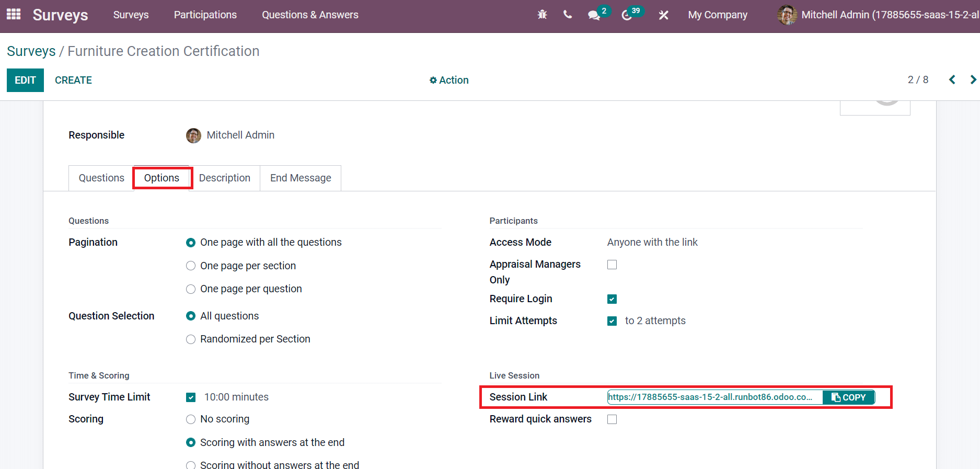Image resolution: width=980 pixels, height=469 pixels.
Task: Open My Company switcher dropdown
Action: (718, 15)
